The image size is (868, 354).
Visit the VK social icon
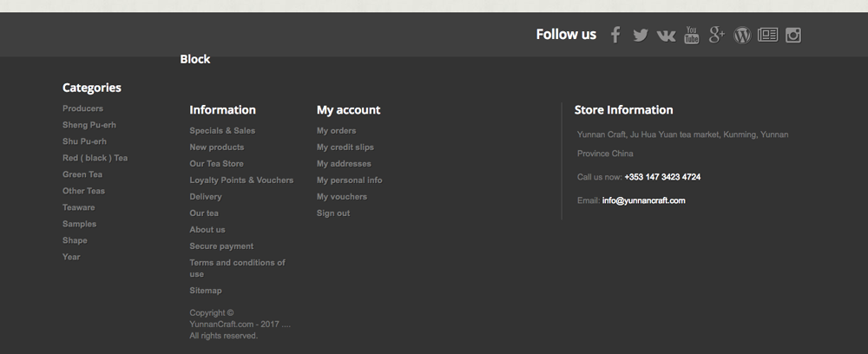pyautogui.click(x=666, y=36)
